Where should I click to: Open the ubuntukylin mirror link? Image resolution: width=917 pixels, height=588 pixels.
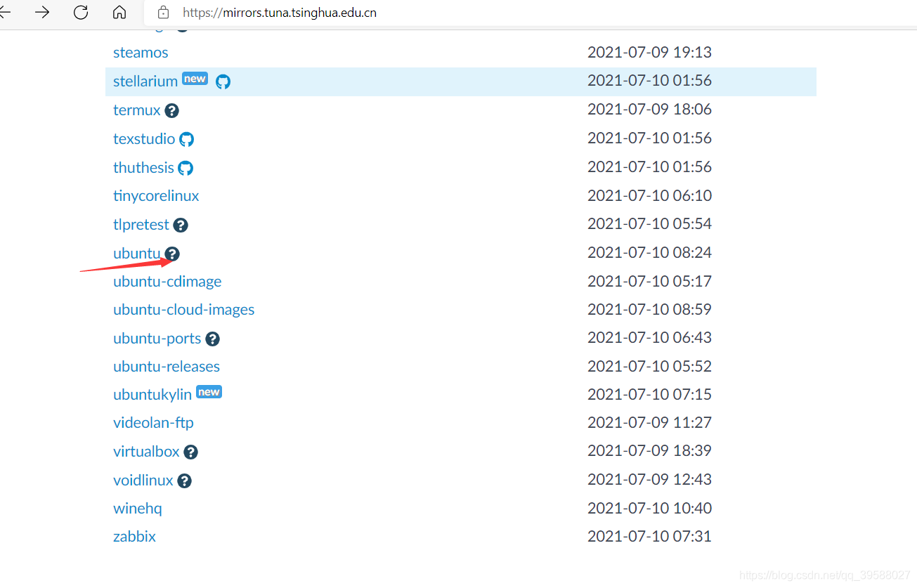pos(152,395)
